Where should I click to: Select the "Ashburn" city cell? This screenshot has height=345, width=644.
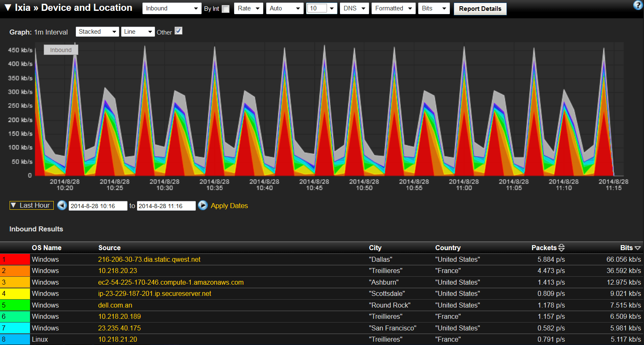pyautogui.click(x=384, y=282)
